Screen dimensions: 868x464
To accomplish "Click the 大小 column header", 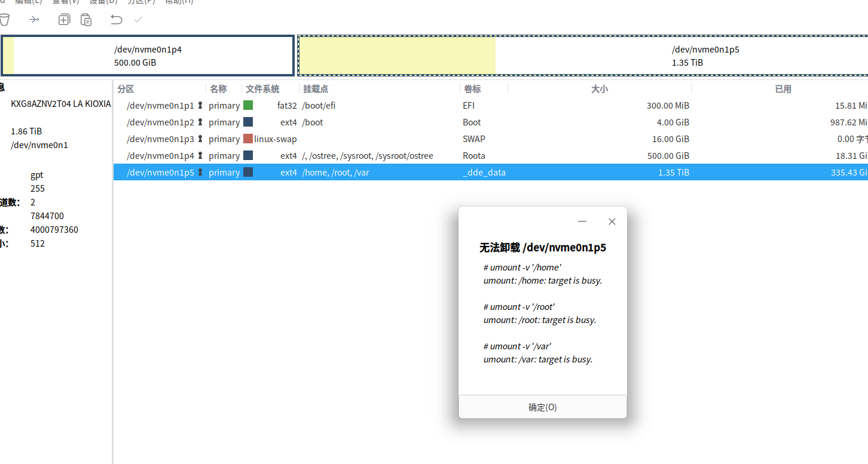I will tap(600, 89).
